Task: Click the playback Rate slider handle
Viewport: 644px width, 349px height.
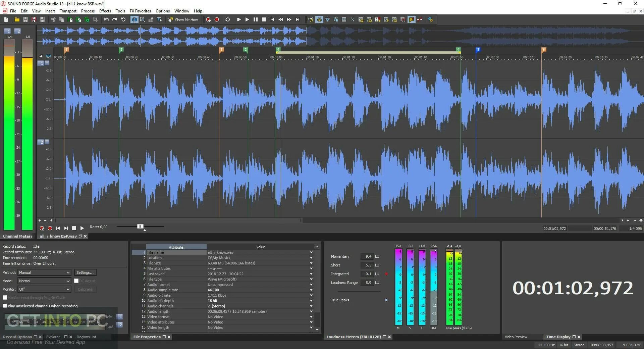Action: point(140,227)
